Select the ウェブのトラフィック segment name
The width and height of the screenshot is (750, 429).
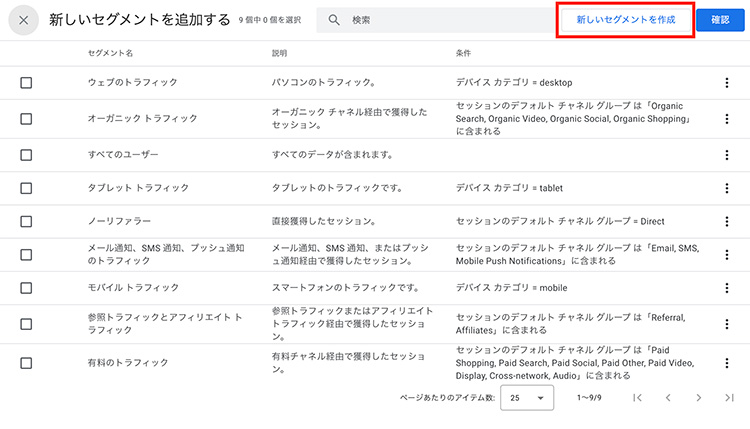(132, 82)
